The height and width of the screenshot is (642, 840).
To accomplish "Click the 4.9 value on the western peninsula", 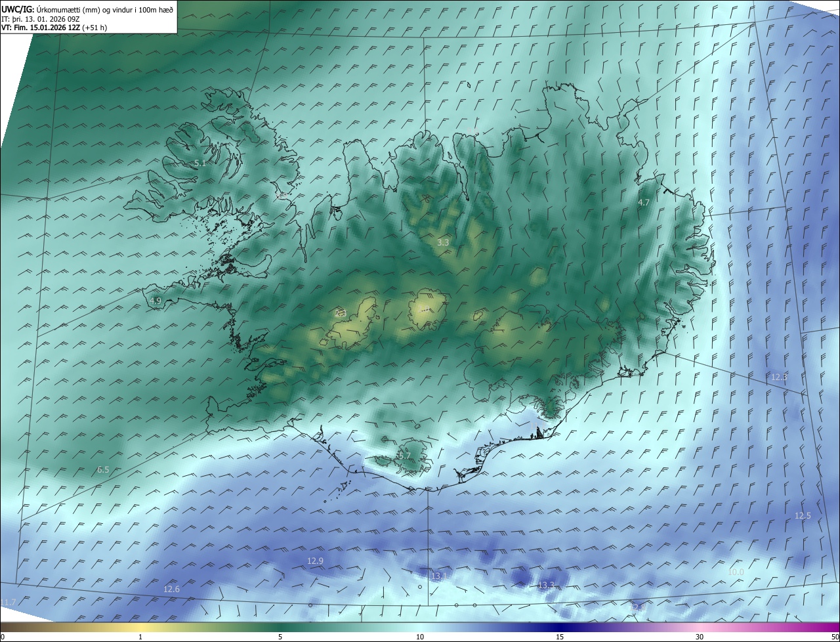I will tap(156, 301).
